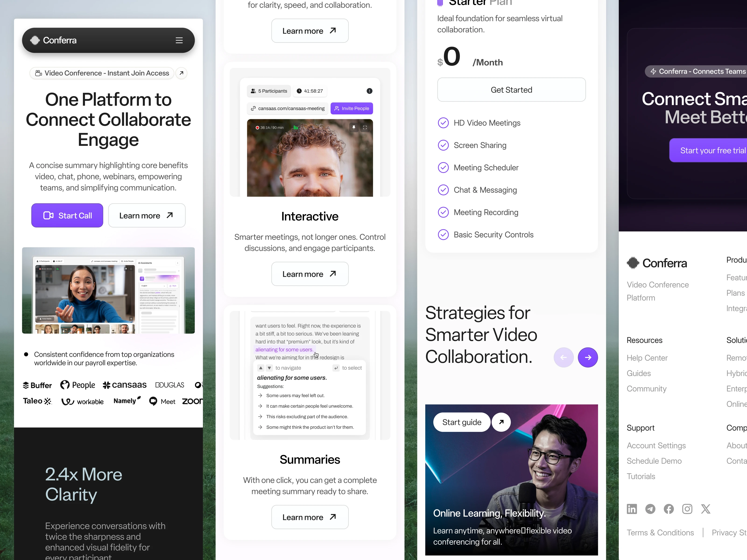Click the Facebook icon in footer
Viewport: 747px width, 560px height.
coord(669,509)
